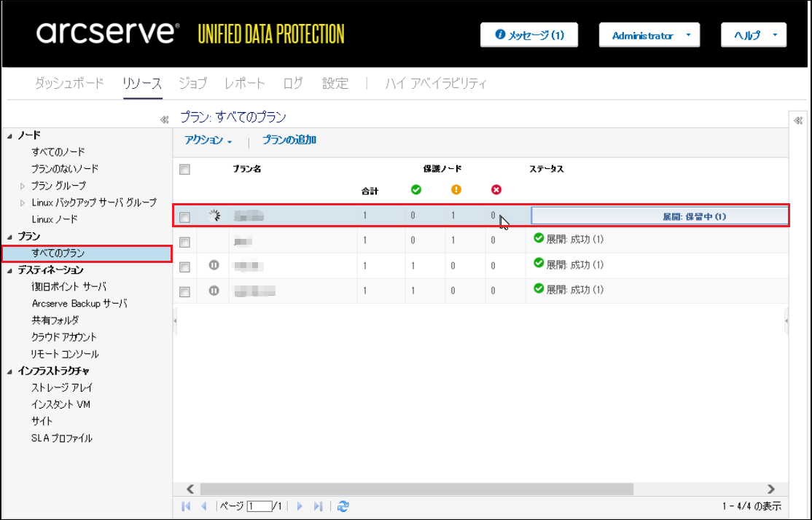Viewport: 812px width, 520px height.
Task: Go to first page of plan list
Action: click(186, 507)
